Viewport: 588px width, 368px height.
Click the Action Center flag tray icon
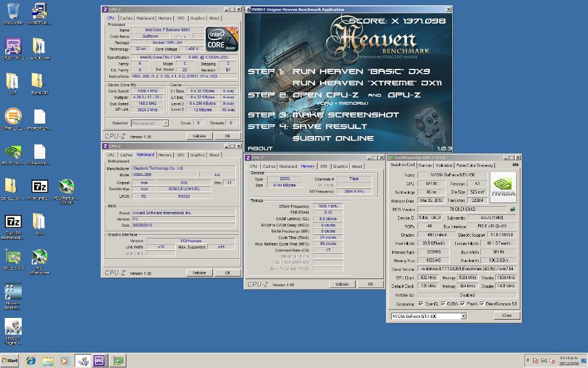(536, 360)
